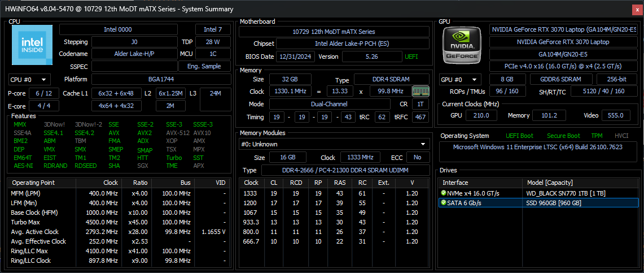
Task: Click the DDR4 SDRAM memory type field
Action: (391, 79)
